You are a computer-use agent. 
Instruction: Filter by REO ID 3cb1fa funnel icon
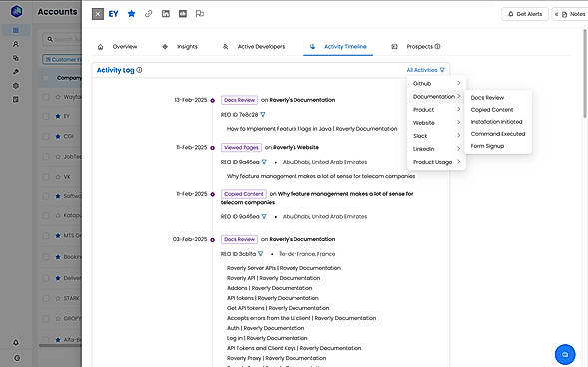260,254
